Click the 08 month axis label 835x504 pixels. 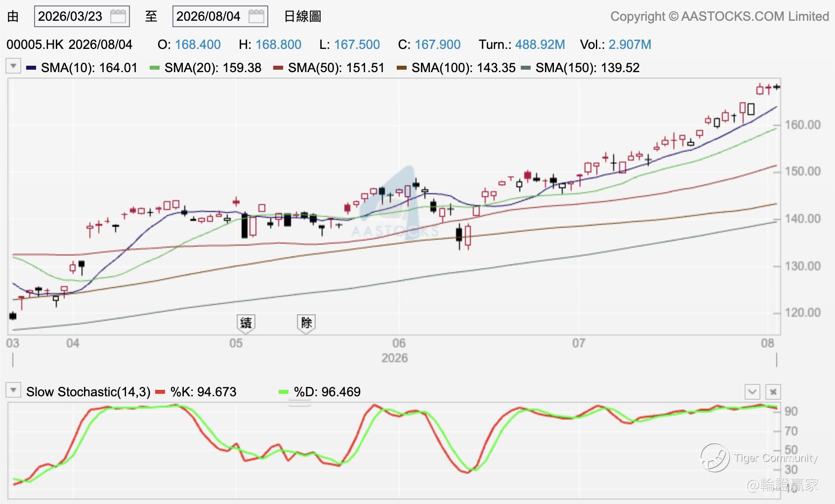[x=767, y=343]
